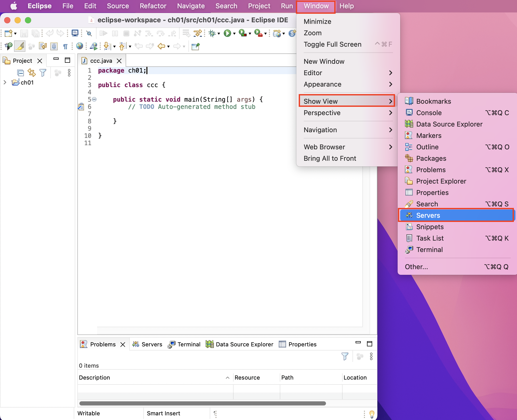Click the light bulb tip icon in status bar
Screen dimensions: 517x420
[x=372, y=414]
